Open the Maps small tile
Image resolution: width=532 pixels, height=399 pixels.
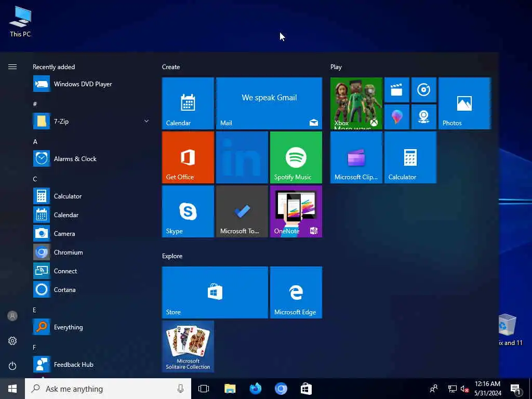[x=424, y=117]
